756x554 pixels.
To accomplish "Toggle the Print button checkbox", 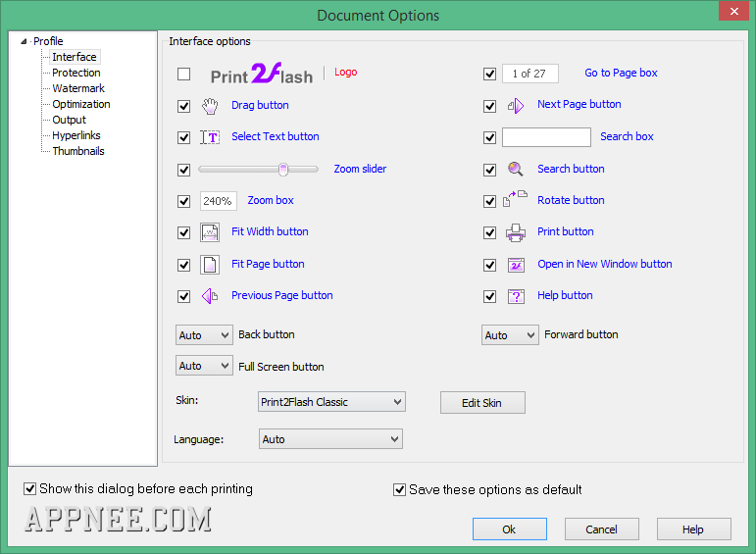I will 490,233.
